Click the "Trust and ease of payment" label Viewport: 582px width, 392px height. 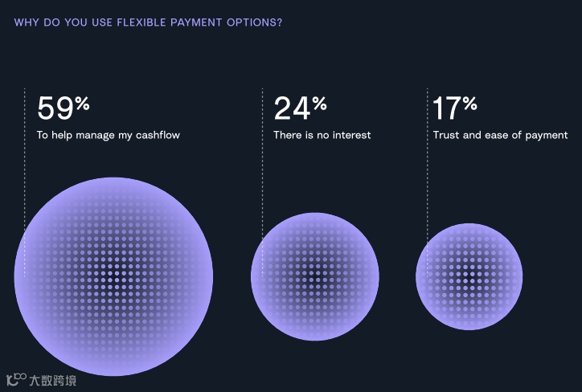click(500, 135)
